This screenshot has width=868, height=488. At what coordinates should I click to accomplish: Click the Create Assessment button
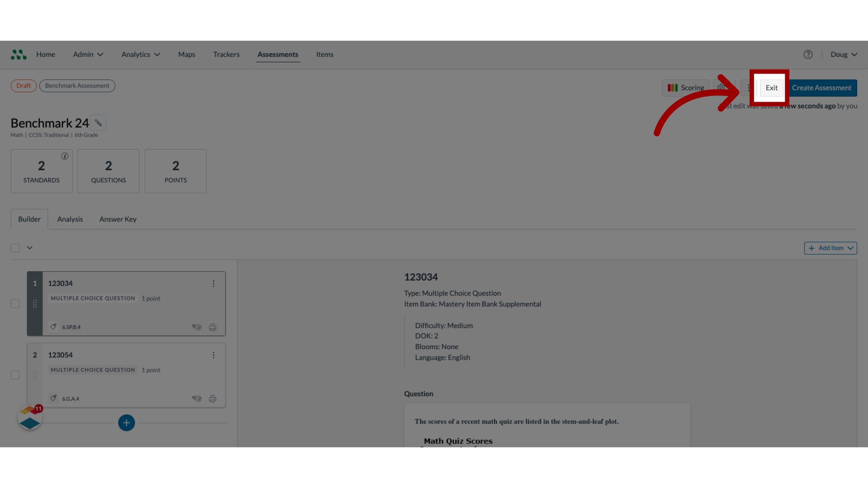pos(821,87)
